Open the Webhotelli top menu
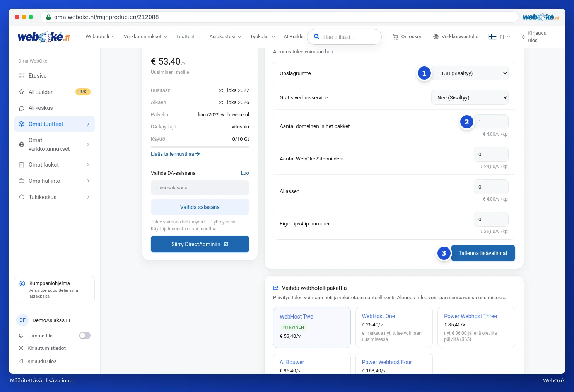 [100, 37]
